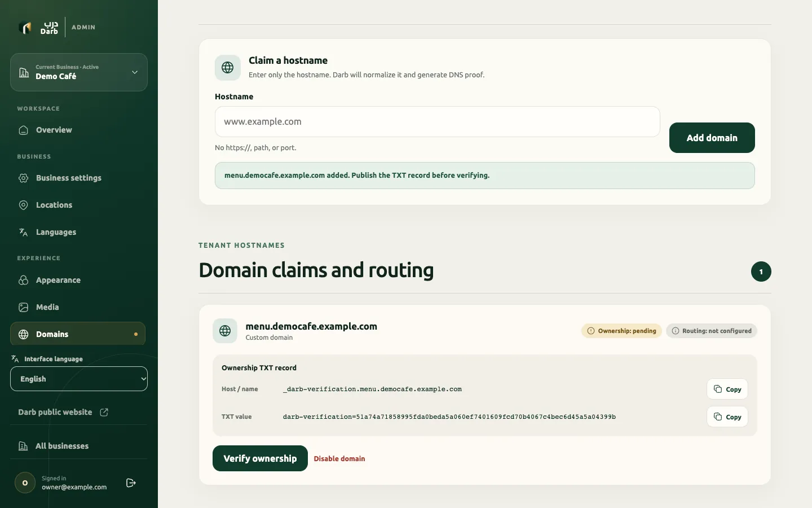812x508 pixels.
Task: Open the current business switcher chevron
Action: point(135,72)
